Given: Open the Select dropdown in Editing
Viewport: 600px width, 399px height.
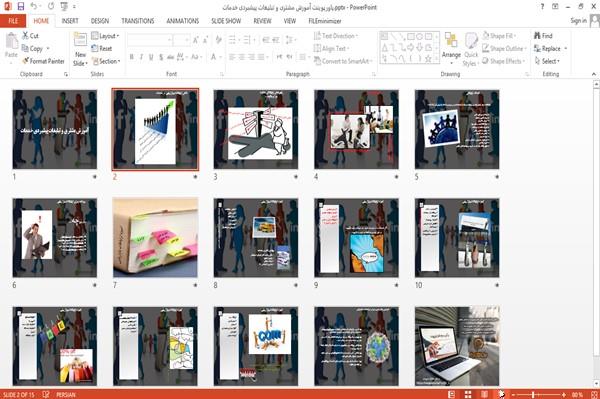Looking at the screenshot, I should [x=547, y=61].
